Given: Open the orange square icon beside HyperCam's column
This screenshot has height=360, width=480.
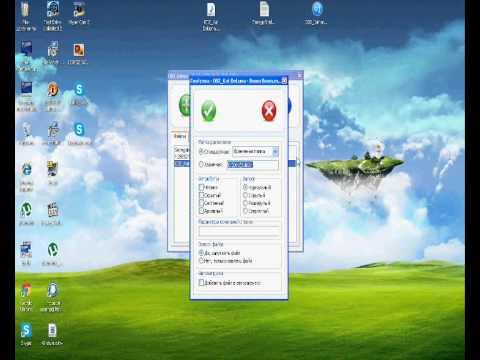Looking at the screenshot, I should pyautogui.click(x=79, y=50).
